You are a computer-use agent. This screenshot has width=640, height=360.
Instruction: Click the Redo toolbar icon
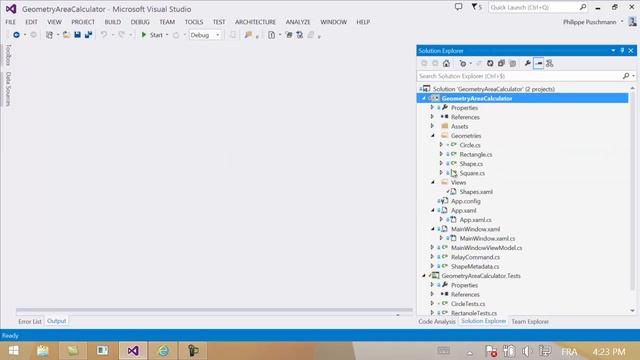(x=122, y=35)
